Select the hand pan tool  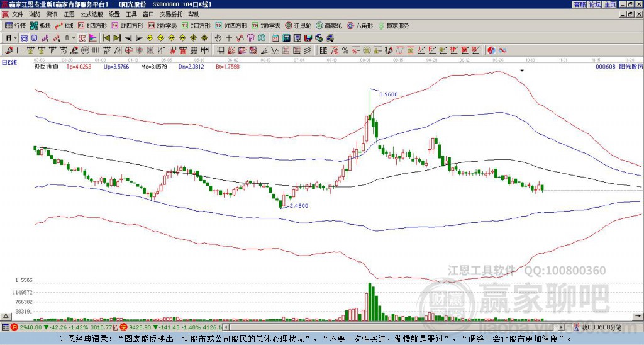click(x=218, y=38)
